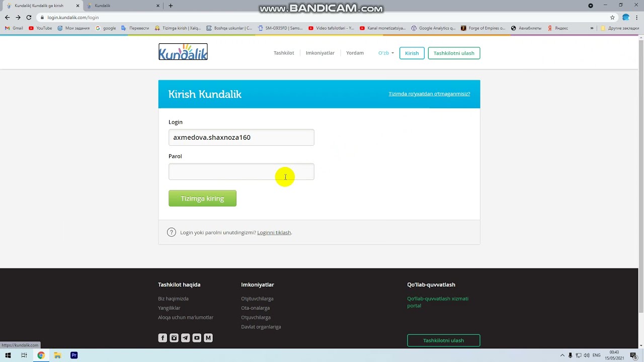Go back with browser back arrow
Screen dimensions: 644x362
pyautogui.click(x=7, y=17)
